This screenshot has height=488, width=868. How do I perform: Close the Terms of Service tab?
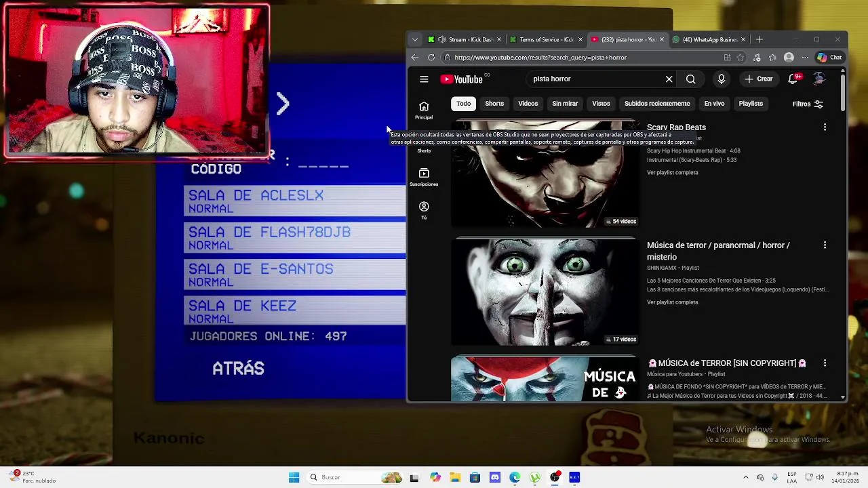(x=580, y=39)
